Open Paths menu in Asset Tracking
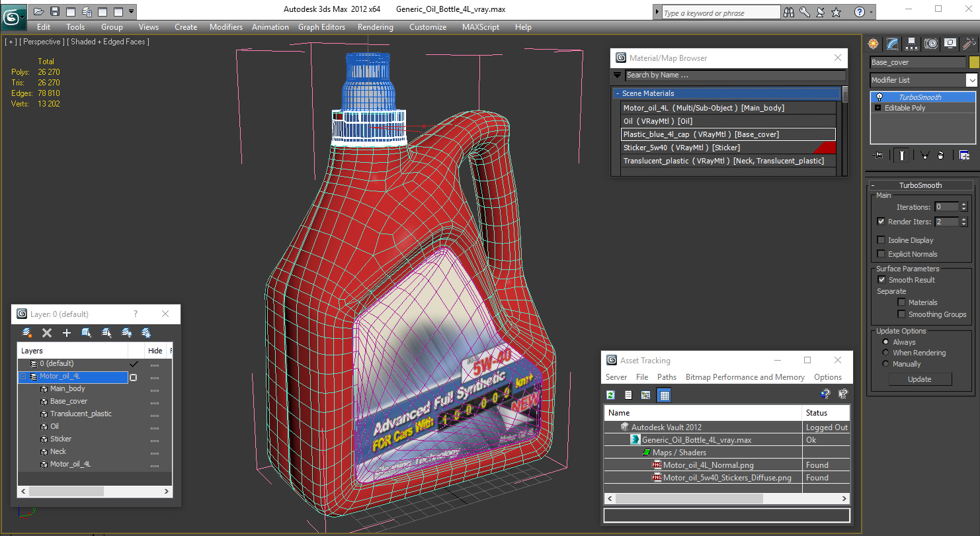980x536 pixels. pyautogui.click(x=667, y=377)
